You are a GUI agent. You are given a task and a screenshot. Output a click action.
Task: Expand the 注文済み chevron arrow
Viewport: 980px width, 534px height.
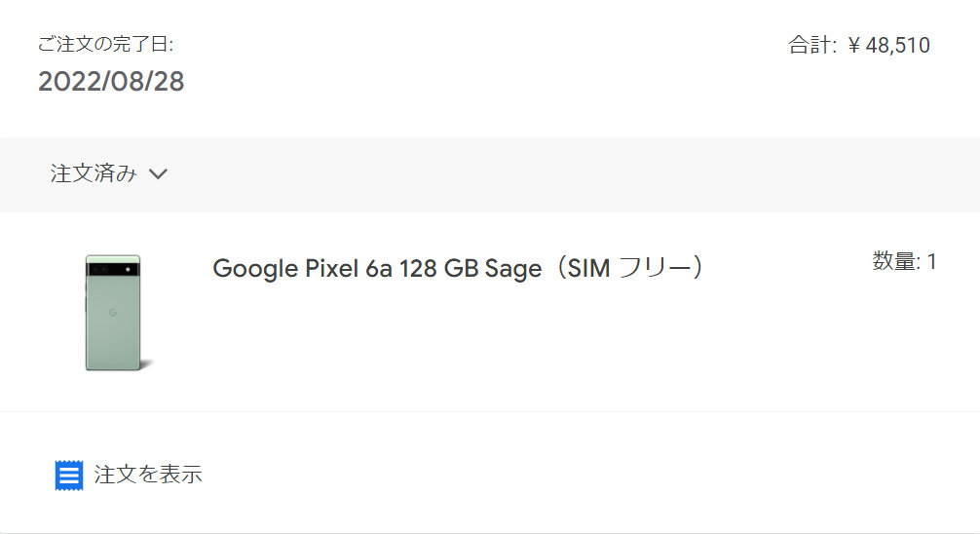pos(158,174)
